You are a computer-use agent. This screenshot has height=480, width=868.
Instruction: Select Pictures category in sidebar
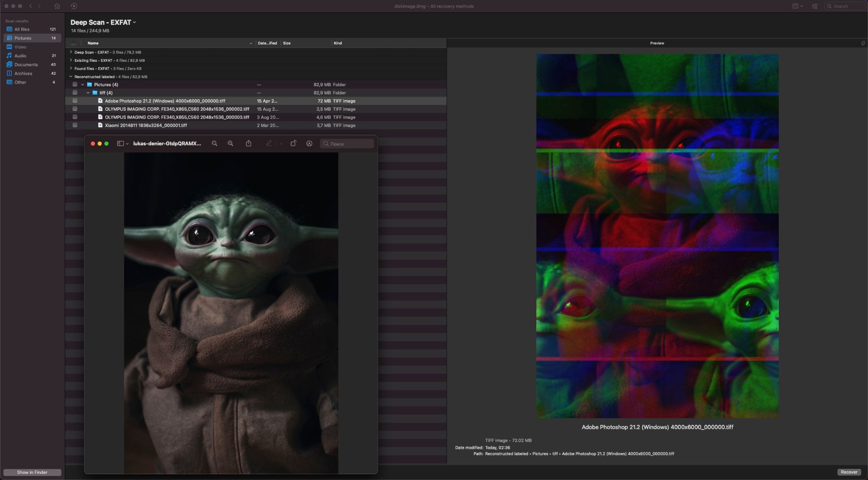click(x=32, y=38)
